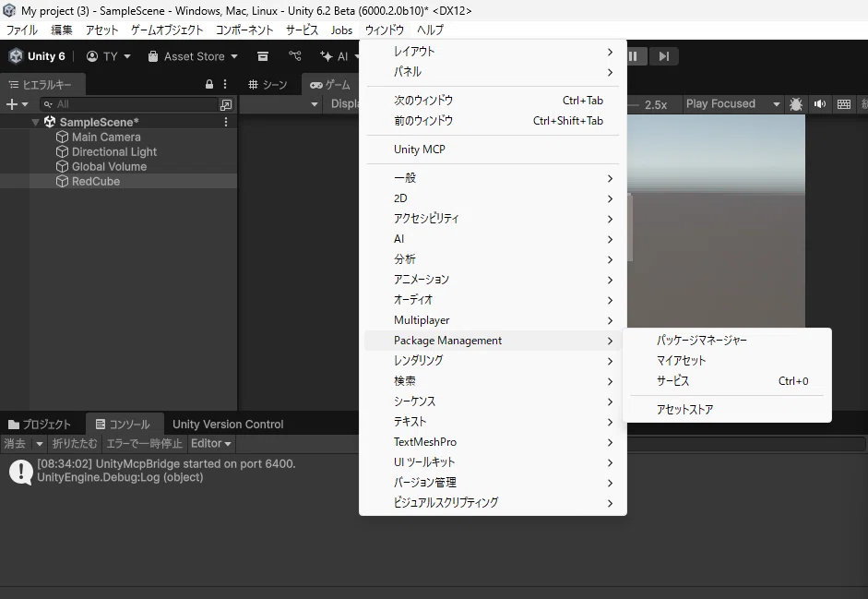This screenshot has height=599, width=868.
Task: Open パッケージマネージャー from the submenu
Action: pos(727,341)
